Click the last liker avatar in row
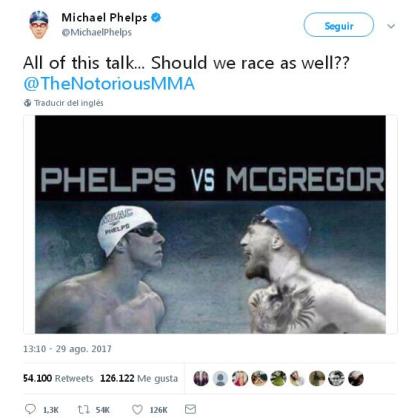The image size is (403, 418). pos(356,378)
